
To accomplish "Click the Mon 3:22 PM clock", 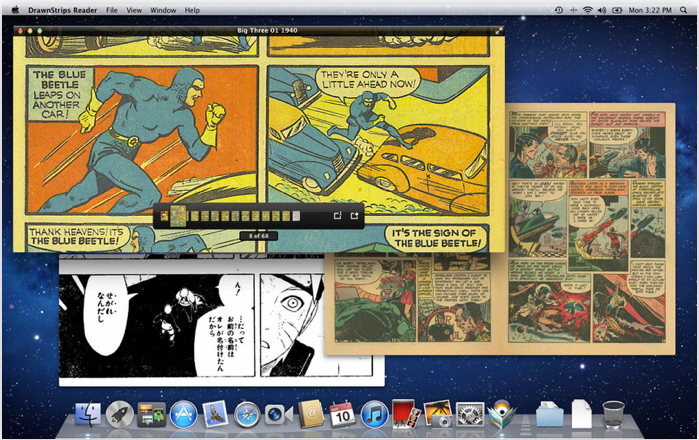I will pyautogui.click(x=650, y=10).
